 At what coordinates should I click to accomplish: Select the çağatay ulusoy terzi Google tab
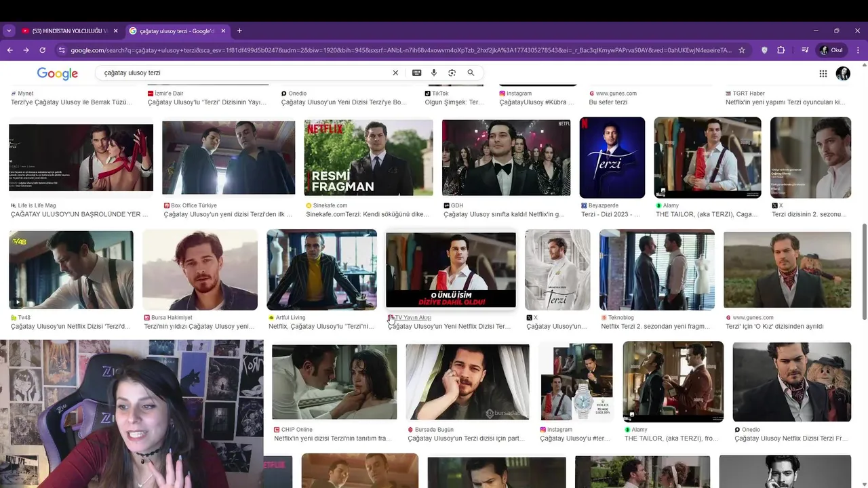tap(177, 31)
